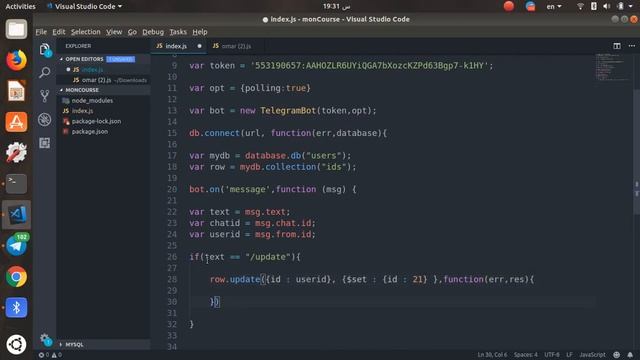Switch to Visual Studio Code dock icon
This screenshot has height=360, width=640.
(x=16, y=214)
